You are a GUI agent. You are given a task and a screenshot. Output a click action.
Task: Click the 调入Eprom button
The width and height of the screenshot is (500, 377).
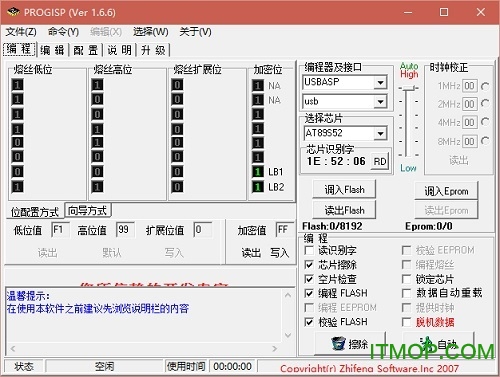pyautogui.click(x=446, y=191)
